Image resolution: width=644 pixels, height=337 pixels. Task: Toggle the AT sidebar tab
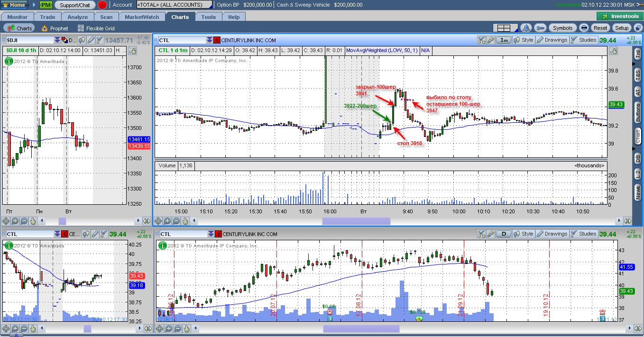[637, 92]
